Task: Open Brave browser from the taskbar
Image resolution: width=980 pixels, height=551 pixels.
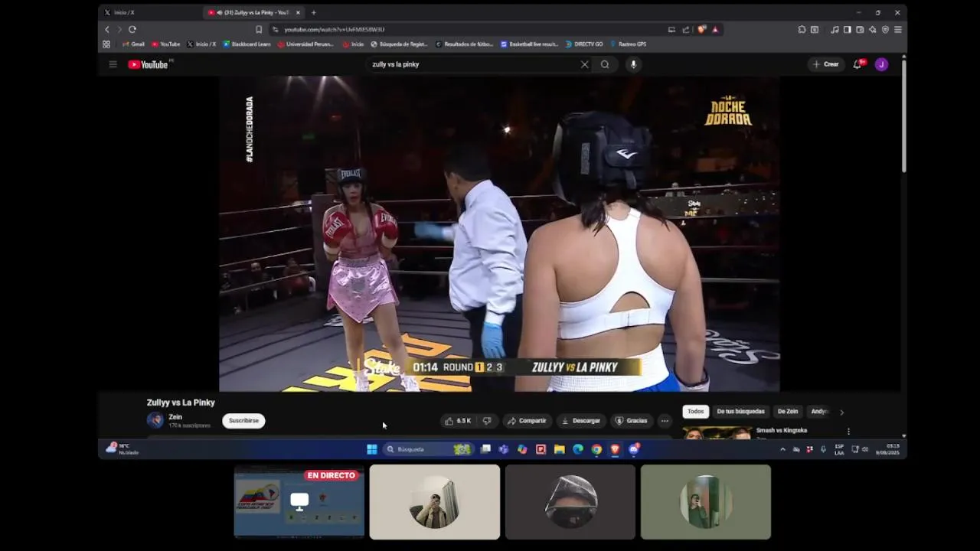Action: point(615,449)
